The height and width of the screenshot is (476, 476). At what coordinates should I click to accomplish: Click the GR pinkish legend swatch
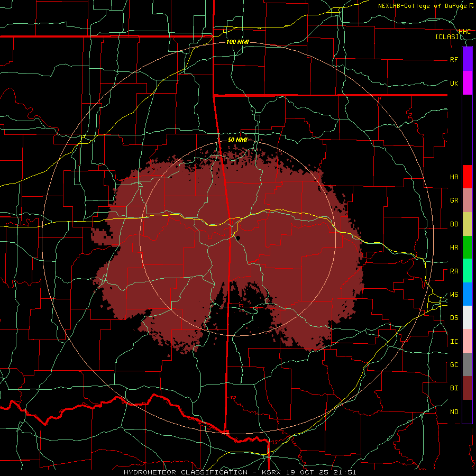(467, 200)
